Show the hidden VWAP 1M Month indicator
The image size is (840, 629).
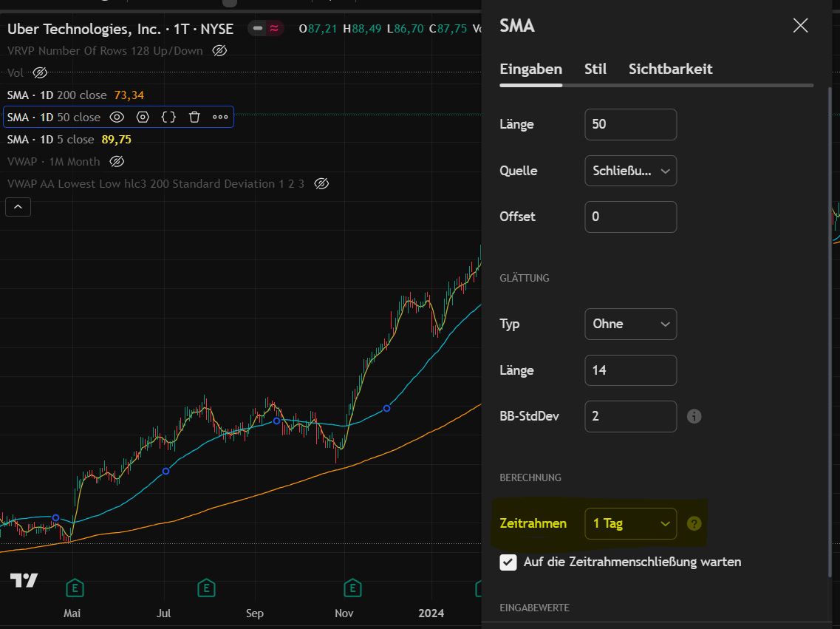[x=117, y=161]
